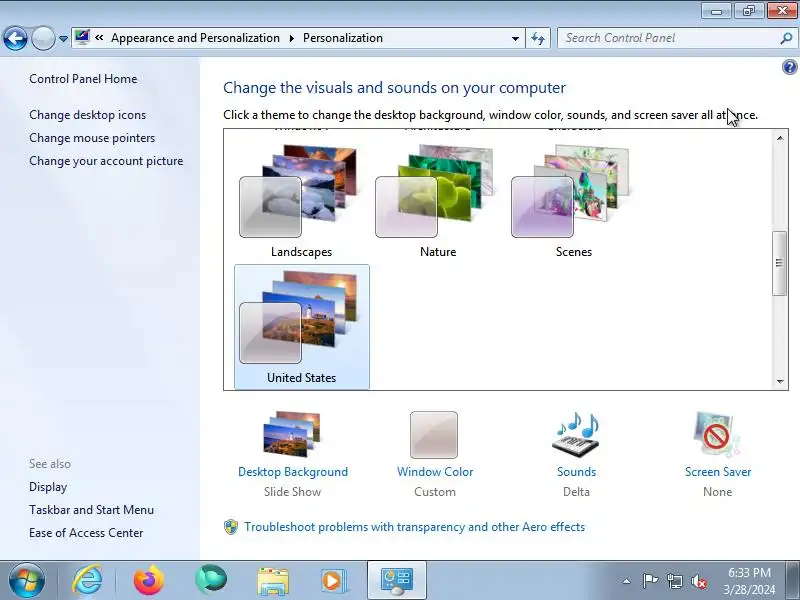Select Personalization in the address bar
This screenshot has width=800, height=600.
[342, 38]
